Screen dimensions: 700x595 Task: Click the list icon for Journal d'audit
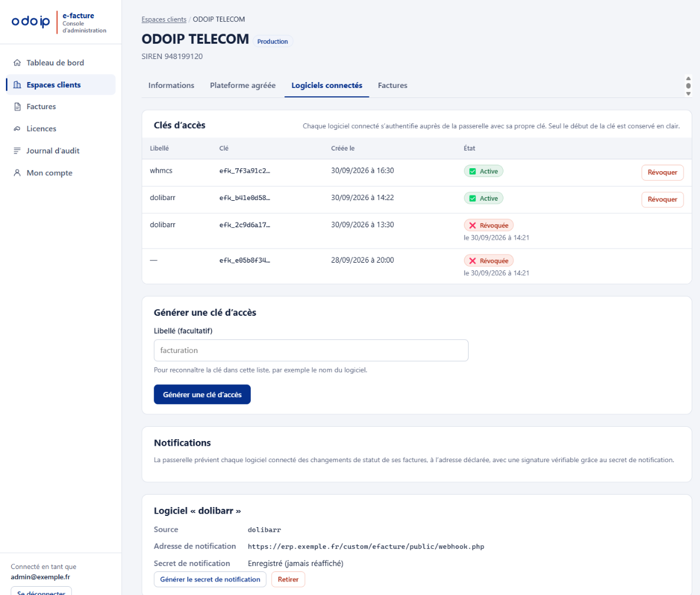(17, 151)
